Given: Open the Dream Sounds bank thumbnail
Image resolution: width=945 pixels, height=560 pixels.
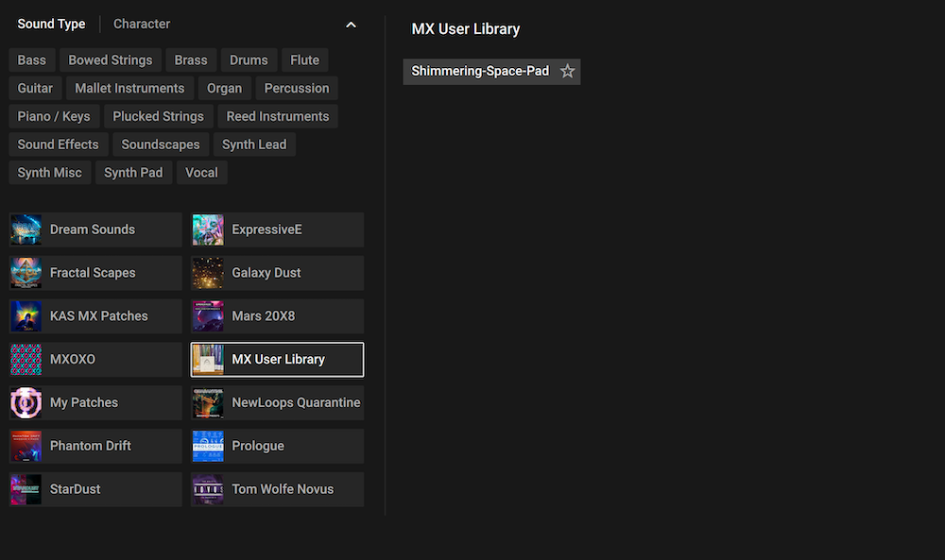Looking at the screenshot, I should [x=26, y=229].
